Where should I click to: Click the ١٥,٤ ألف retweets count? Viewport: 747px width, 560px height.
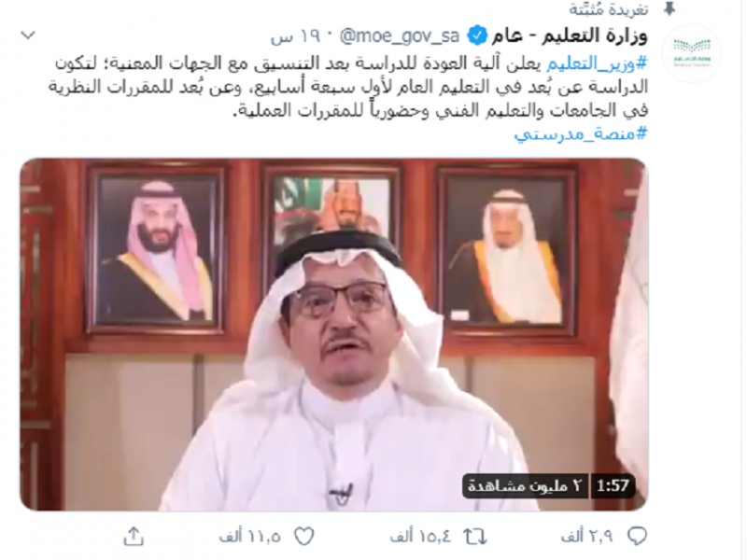[x=420, y=537]
